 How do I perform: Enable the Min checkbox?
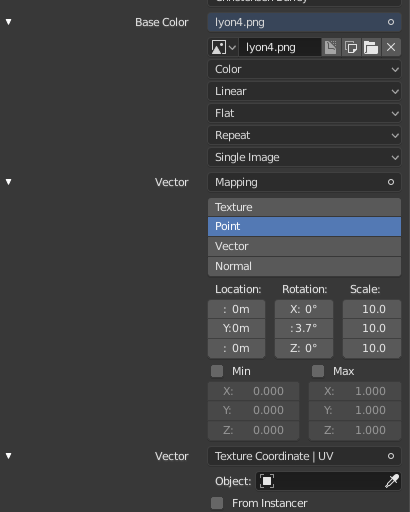pyautogui.click(x=217, y=371)
